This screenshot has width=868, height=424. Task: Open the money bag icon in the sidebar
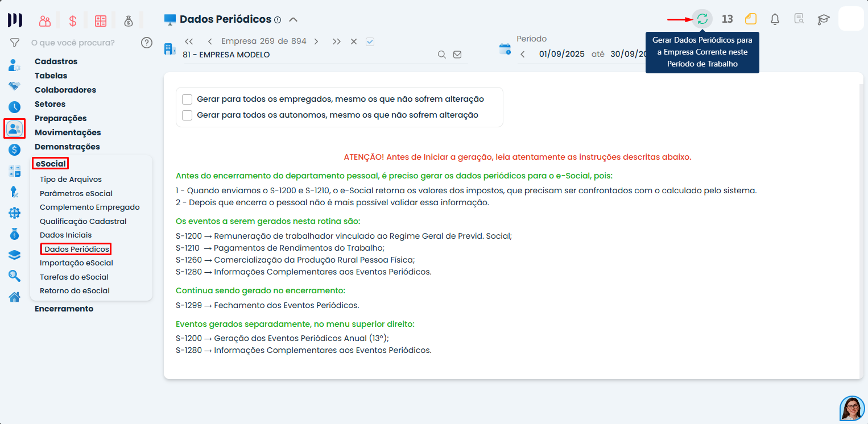pos(14,234)
